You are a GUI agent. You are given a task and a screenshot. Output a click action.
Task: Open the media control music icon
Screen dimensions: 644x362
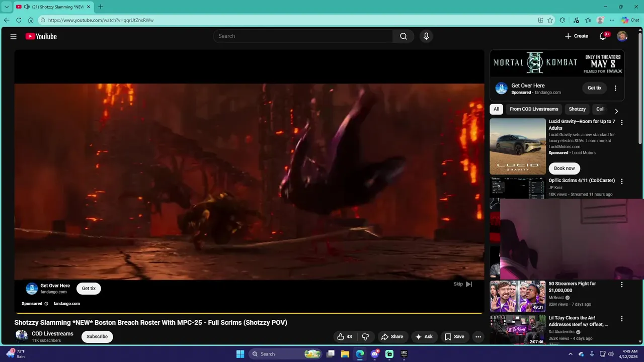[x=576, y=20]
